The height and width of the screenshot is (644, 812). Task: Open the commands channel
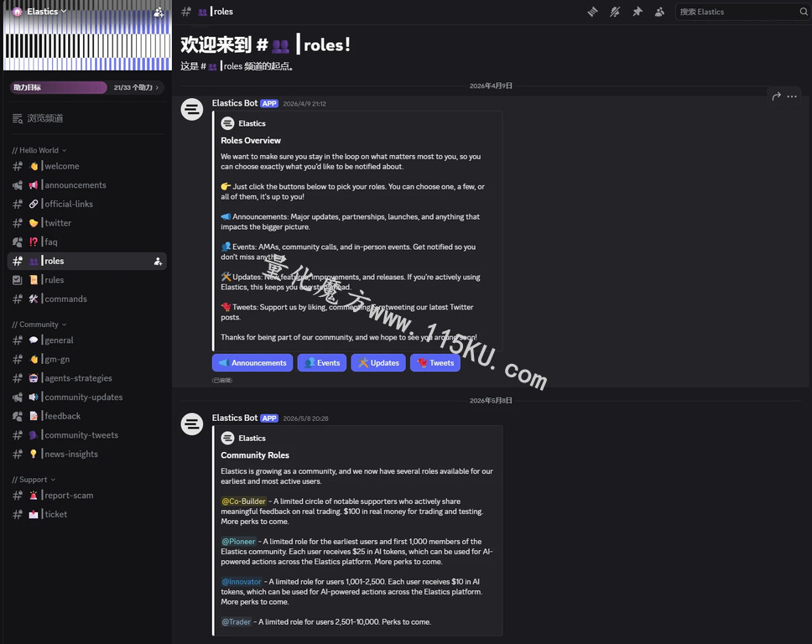[x=87, y=299]
